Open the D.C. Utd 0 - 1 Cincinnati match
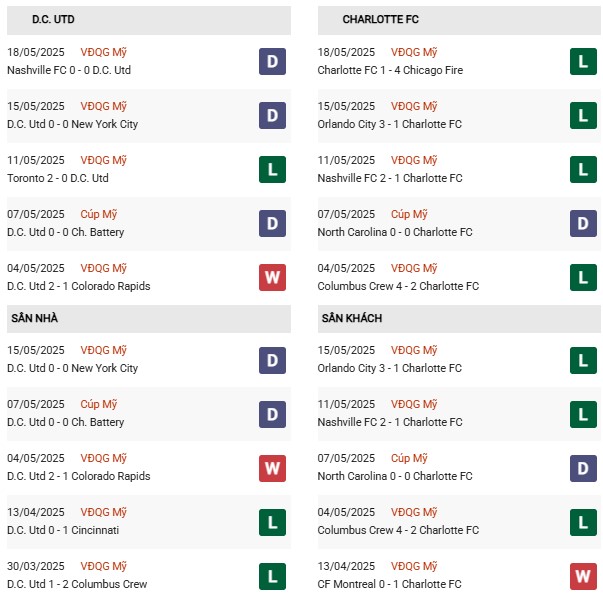This screenshot has height=599, width=603. point(63,531)
